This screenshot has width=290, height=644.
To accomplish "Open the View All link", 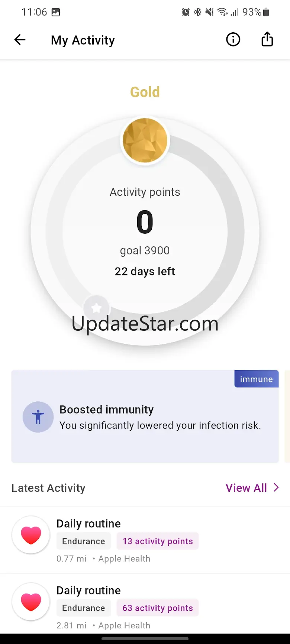I will 246,488.
